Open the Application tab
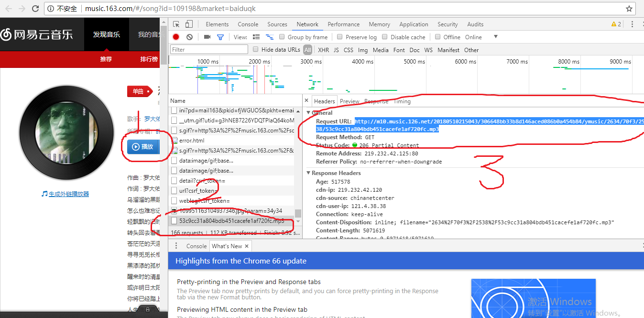 [414, 24]
